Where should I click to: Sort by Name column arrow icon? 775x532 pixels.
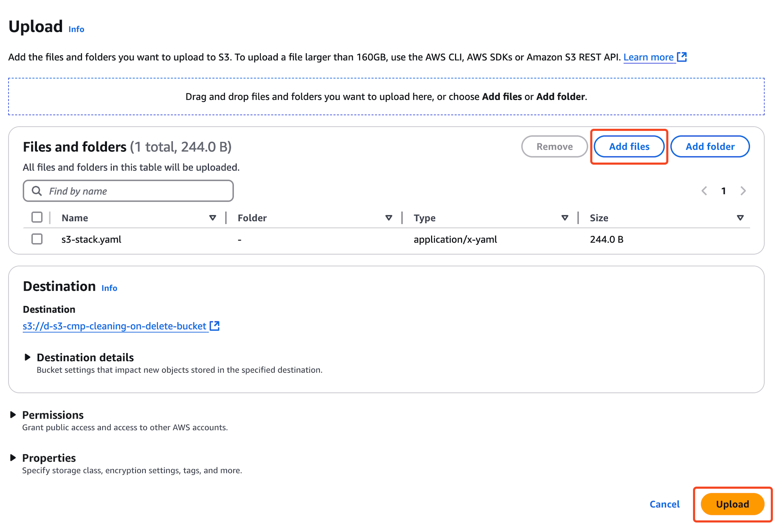click(213, 218)
